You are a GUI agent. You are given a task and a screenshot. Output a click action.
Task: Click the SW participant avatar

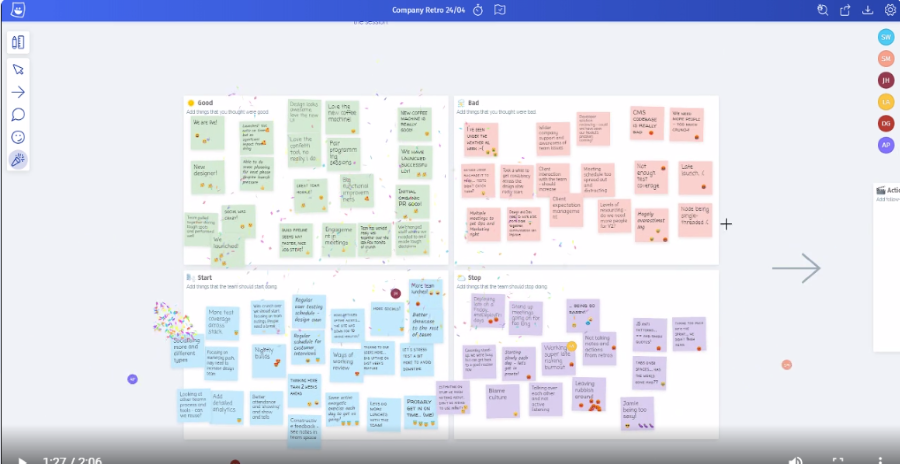pyautogui.click(x=886, y=37)
